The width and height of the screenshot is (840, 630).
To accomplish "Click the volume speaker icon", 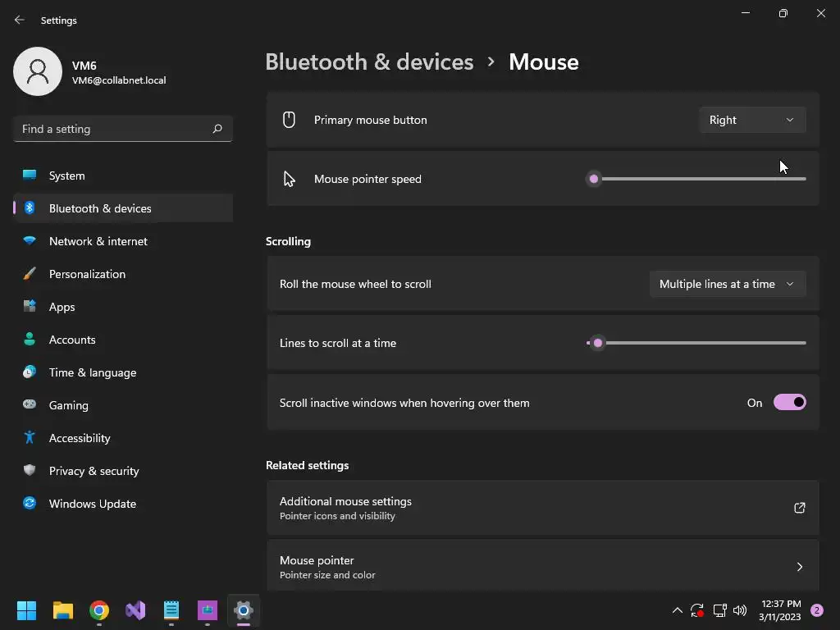I will point(740,610).
